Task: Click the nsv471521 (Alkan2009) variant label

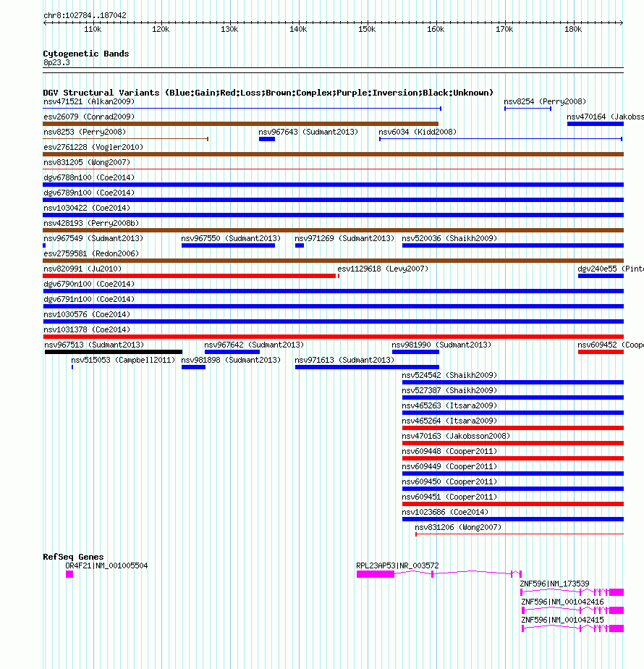Action: coord(89,101)
